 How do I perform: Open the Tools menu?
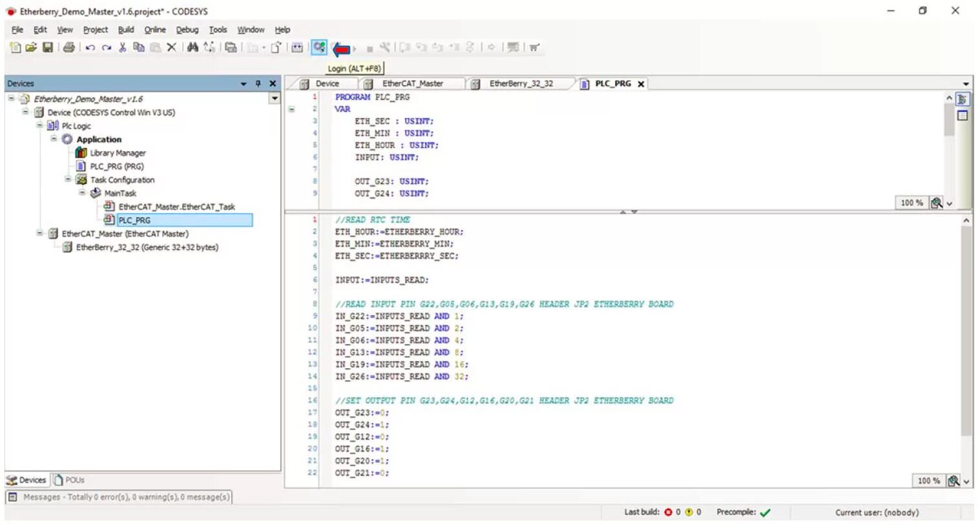[218, 30]
